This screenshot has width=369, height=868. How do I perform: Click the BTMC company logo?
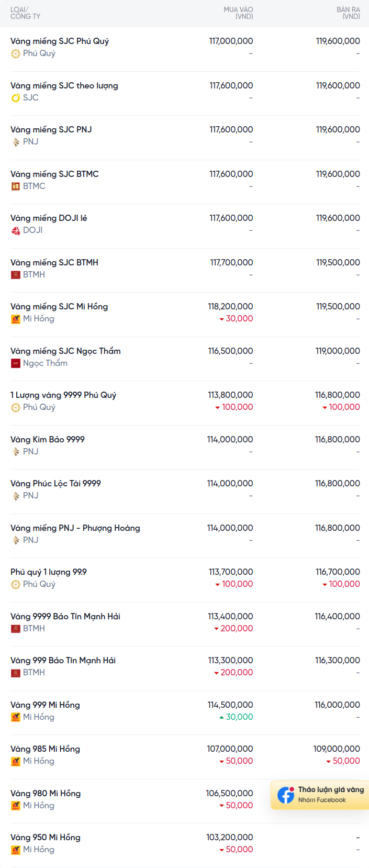coord(16,186)
